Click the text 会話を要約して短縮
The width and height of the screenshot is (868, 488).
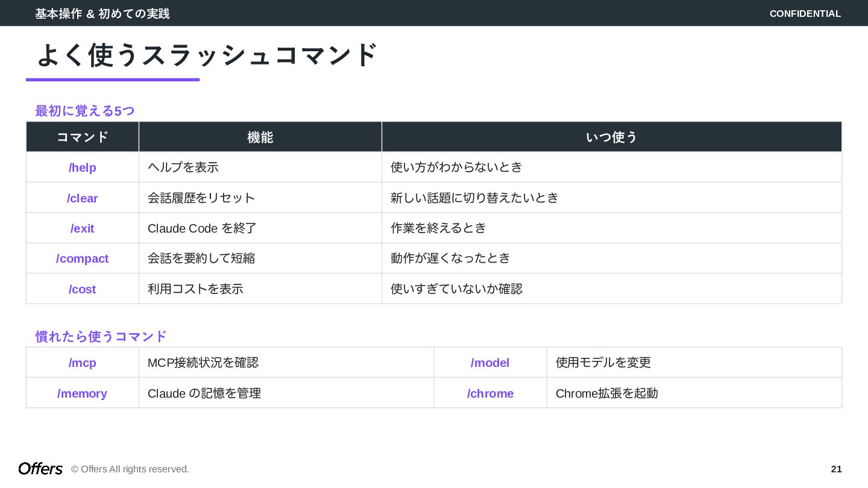pyautogui.click(x=201, y=258)
